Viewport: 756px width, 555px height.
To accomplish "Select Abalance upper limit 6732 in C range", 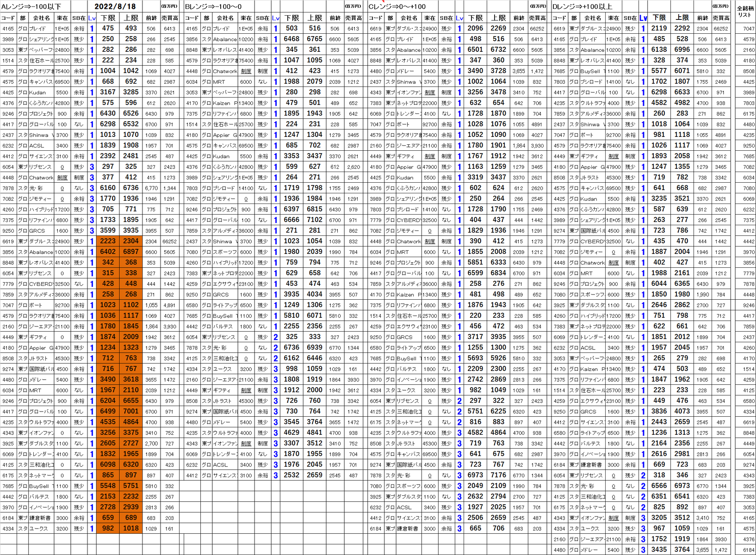I will (498, 49).
